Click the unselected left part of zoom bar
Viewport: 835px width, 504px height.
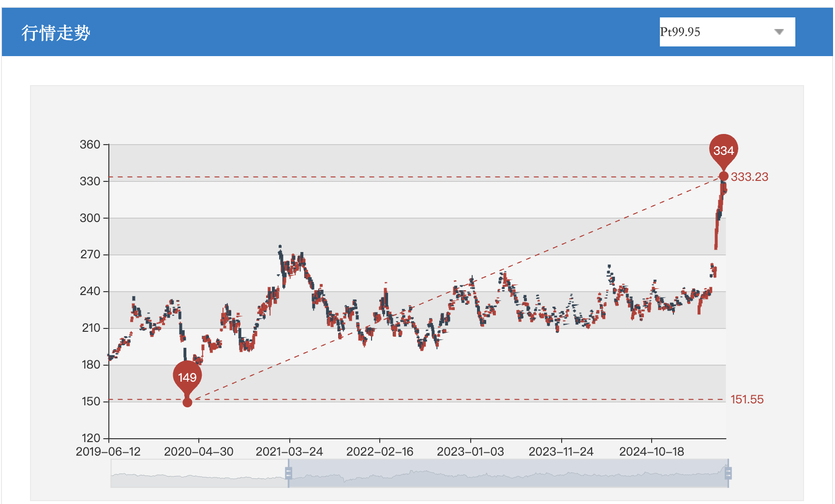198,473
